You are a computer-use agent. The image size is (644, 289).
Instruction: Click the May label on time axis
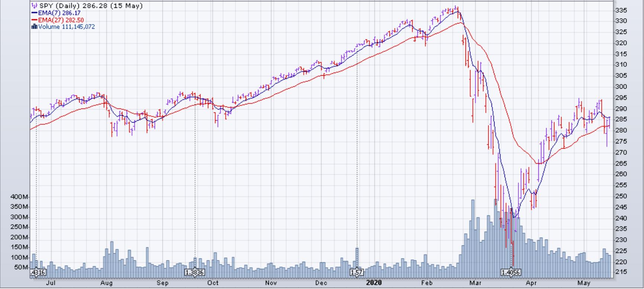click(584, 283)
